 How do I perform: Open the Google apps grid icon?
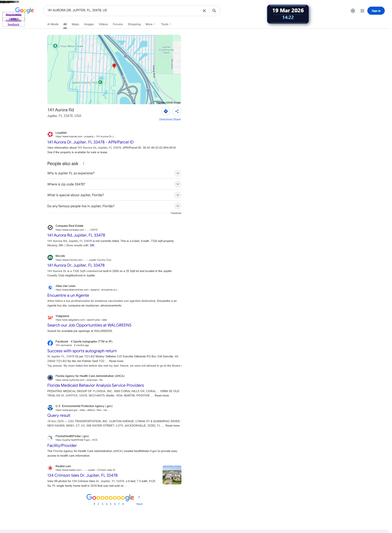coord(362,11)
